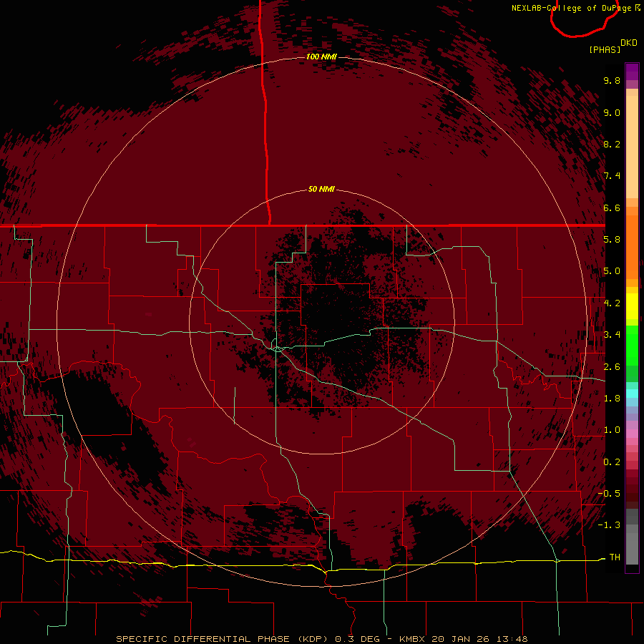Click the 7.4 scale value

coord(612,176)
